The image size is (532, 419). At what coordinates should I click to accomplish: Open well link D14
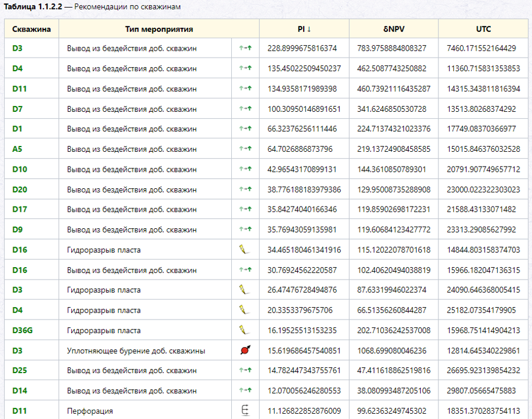19,391
